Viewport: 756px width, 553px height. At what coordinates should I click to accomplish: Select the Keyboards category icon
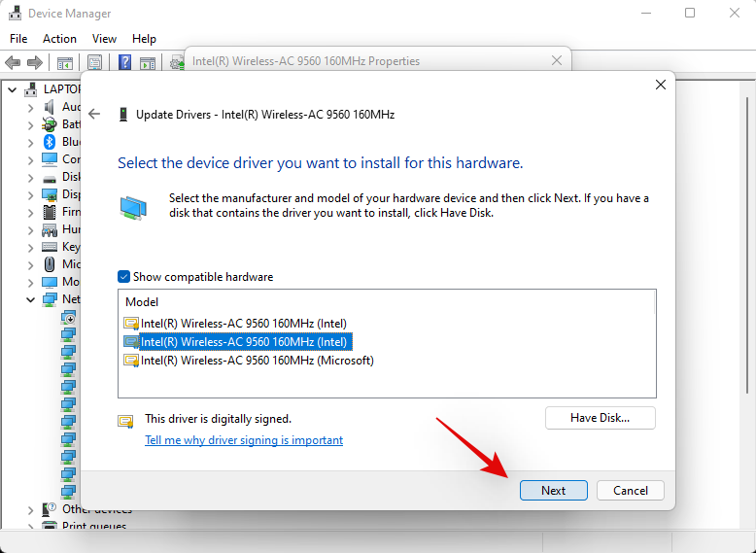click(x=50, y=247)
